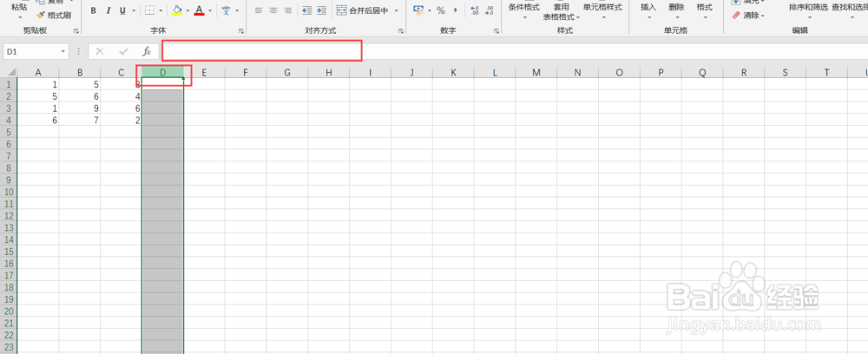Decrease indent

click(307, 10)
